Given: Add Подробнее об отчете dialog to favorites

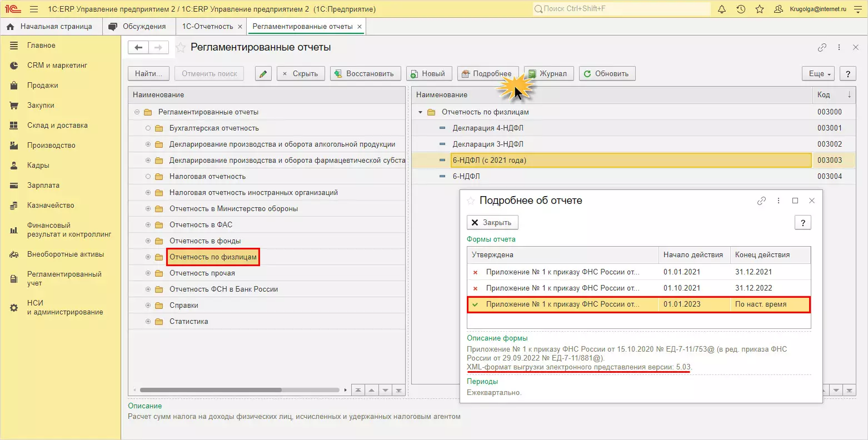Looking at the screenshot, I should pos(471,201).
